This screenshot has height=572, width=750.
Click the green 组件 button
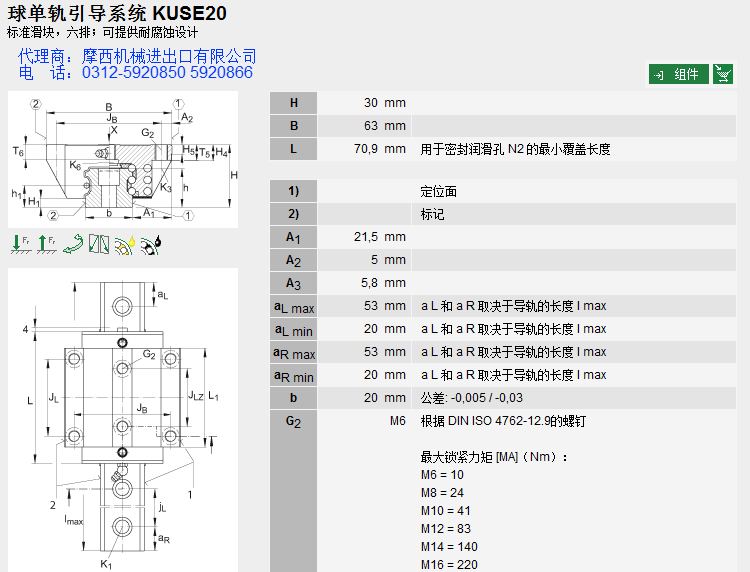pyautogui.click(x=679, y=74)
